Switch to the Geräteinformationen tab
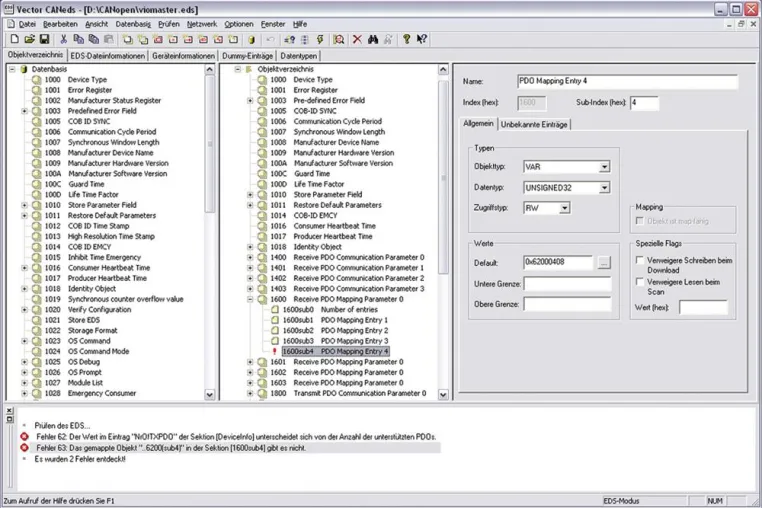The width and height of the screenshot is (762, 508). 183,56
